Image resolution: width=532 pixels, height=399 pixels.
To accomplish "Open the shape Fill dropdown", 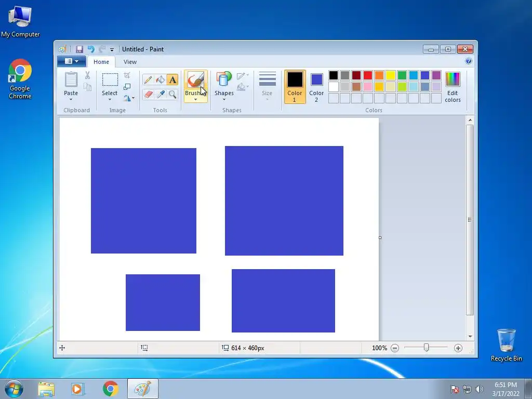I will (243, 87).
